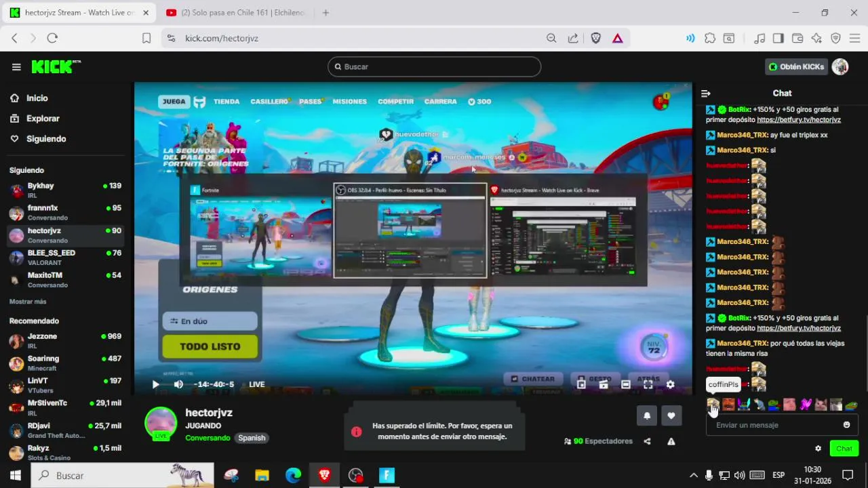Image resolution: width=868 pixels, height=488 pixels.
Task: Bookmark this page icon
Action: pyautogui.click(x=146, y=39)
